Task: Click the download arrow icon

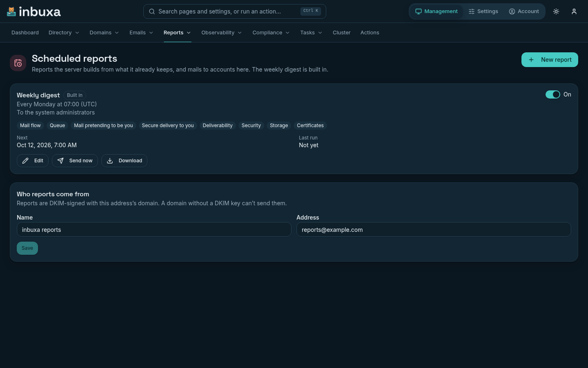Action: coord(110,161)
